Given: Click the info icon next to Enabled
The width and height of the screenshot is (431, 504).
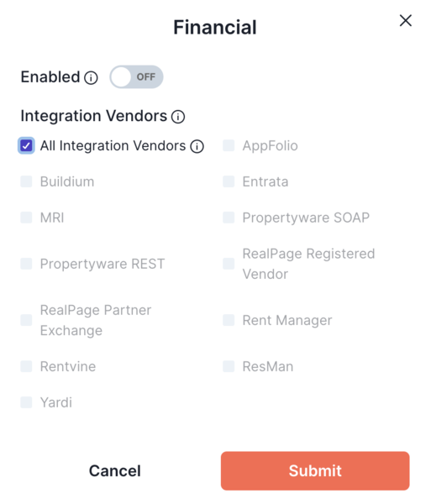Looking at the screenshot, I should coord(91,78).
